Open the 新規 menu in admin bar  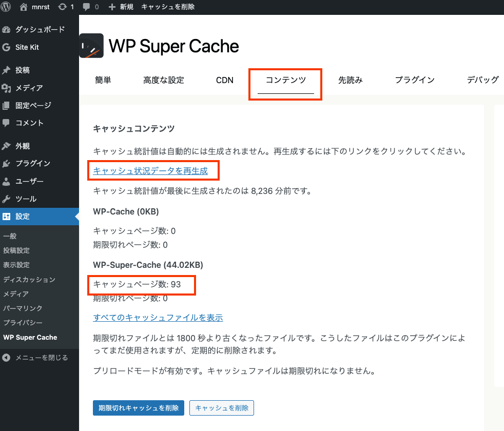(x=126, y=7)
